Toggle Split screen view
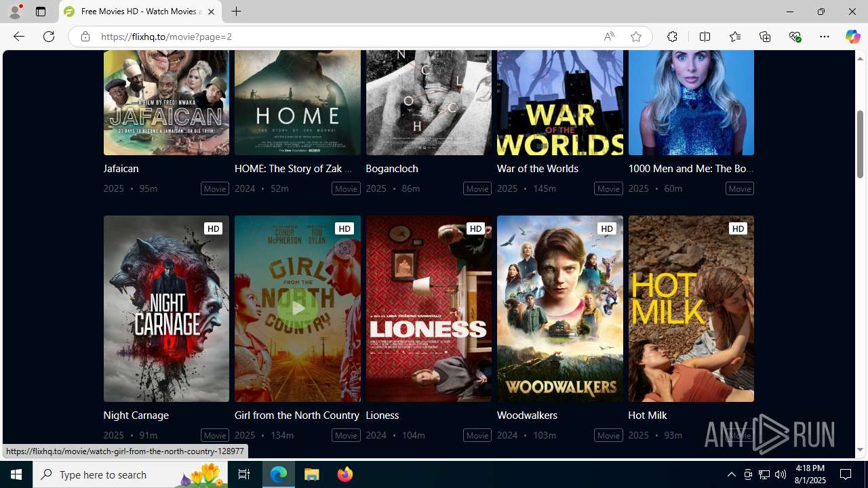Image resolution: width=868 pixels, height=488 pixels. 705,37
